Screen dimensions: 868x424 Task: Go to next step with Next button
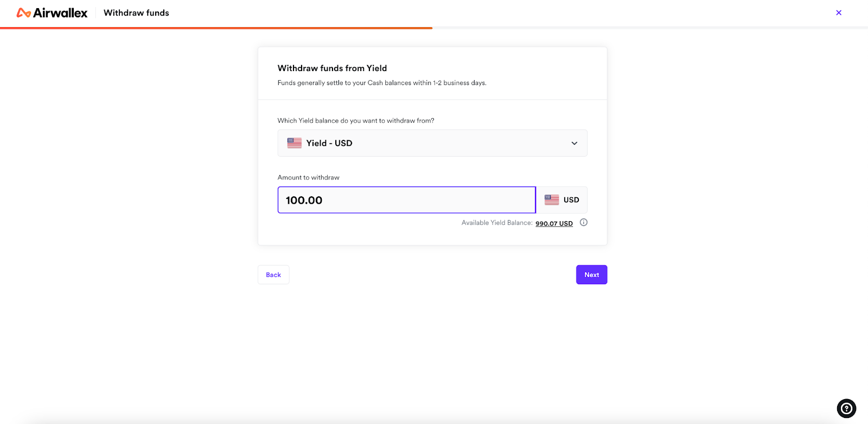[591, 275]
